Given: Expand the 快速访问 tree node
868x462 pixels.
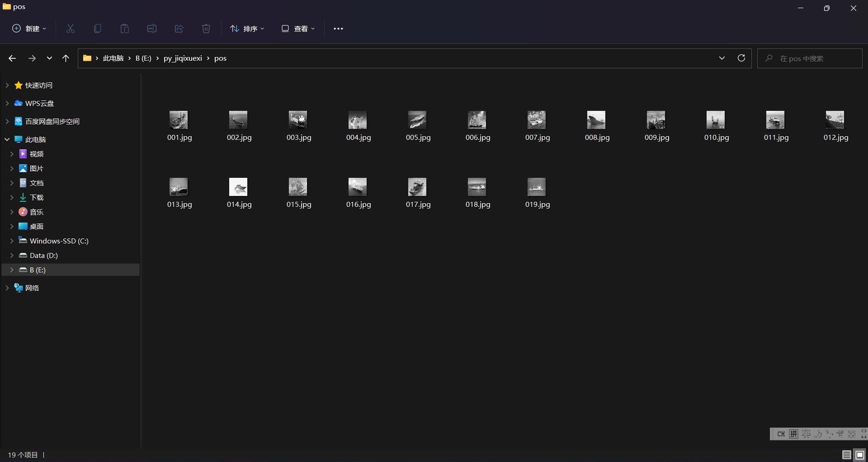Looking at the screenshot, I should [7, 85].
